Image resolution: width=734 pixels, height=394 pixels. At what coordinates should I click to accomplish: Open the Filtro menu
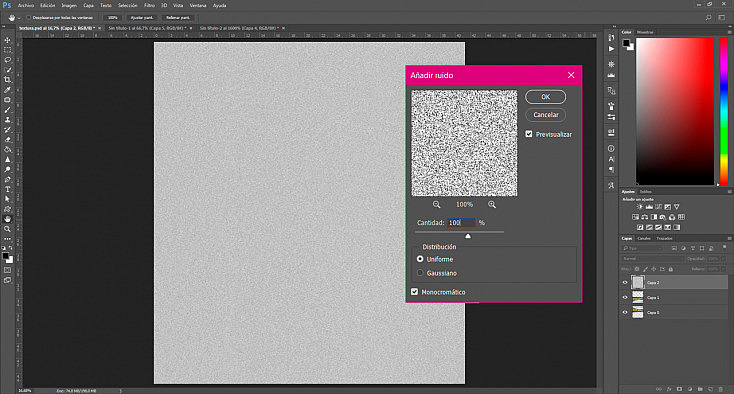[x=149, y=6]
